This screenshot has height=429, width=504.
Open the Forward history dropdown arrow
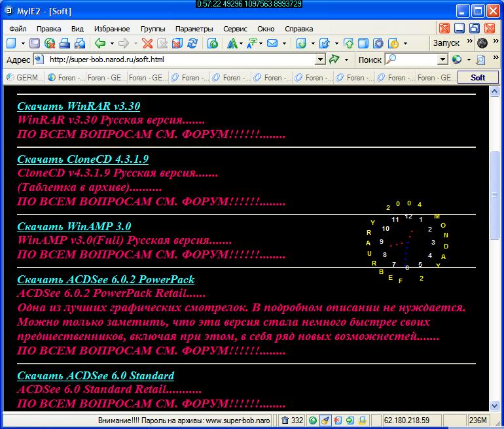point(135,43)
